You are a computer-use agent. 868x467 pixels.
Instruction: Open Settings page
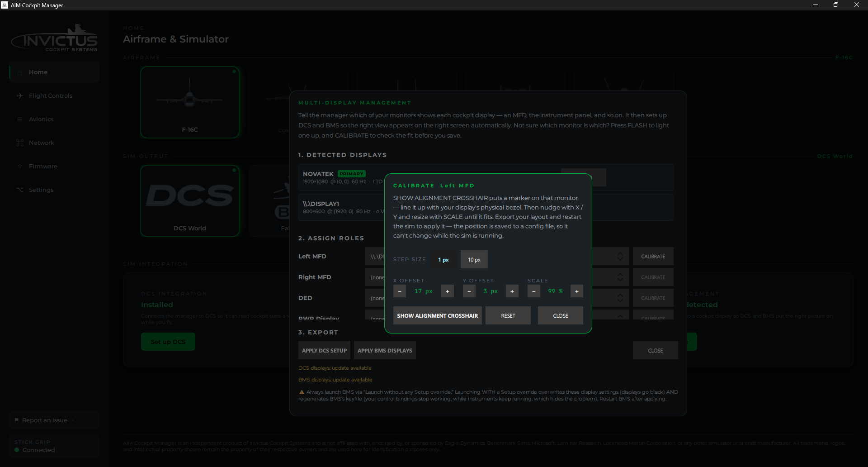(x=54, y=190)
